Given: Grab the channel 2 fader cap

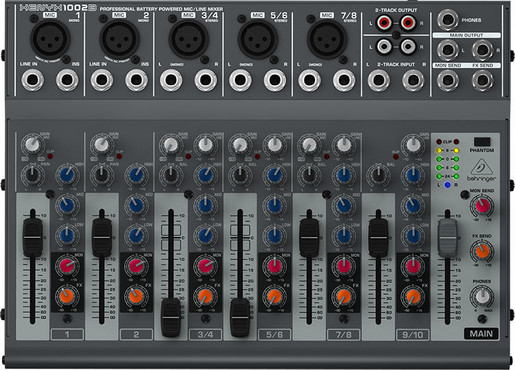Looking at the screenshot, I should tap(102, 237).
